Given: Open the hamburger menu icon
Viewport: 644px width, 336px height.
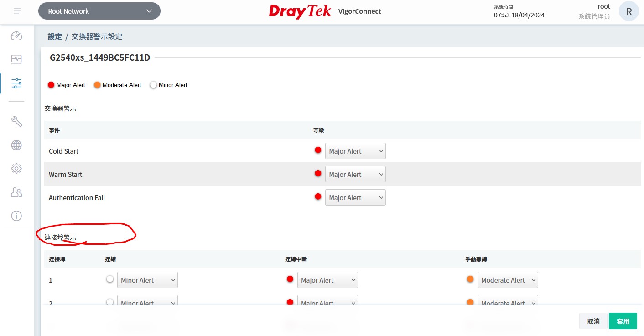Looking at the screenshot, I should click(x=17, y=11).
